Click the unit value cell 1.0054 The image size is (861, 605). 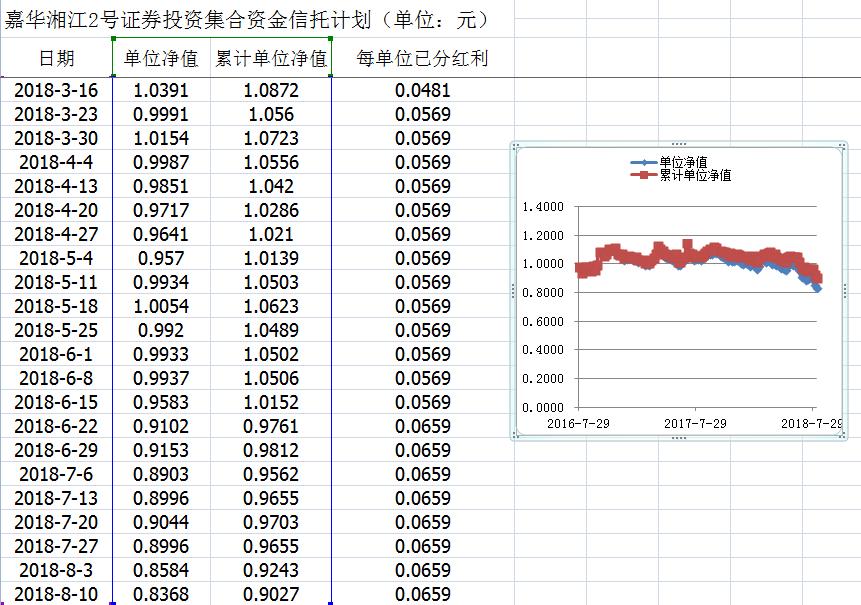(x=161, y=306)
